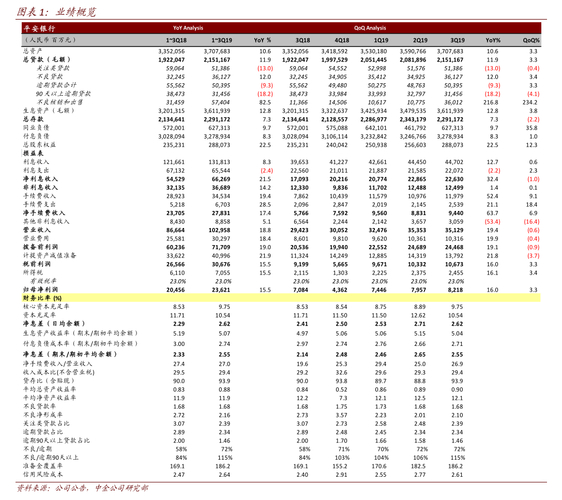Click the 损益表 section heading
562x500 pixels.
(33, 153)
